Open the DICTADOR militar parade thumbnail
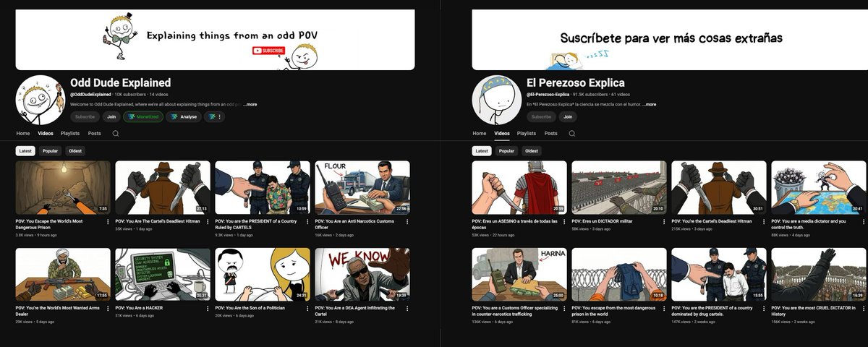 coord(619,188)
